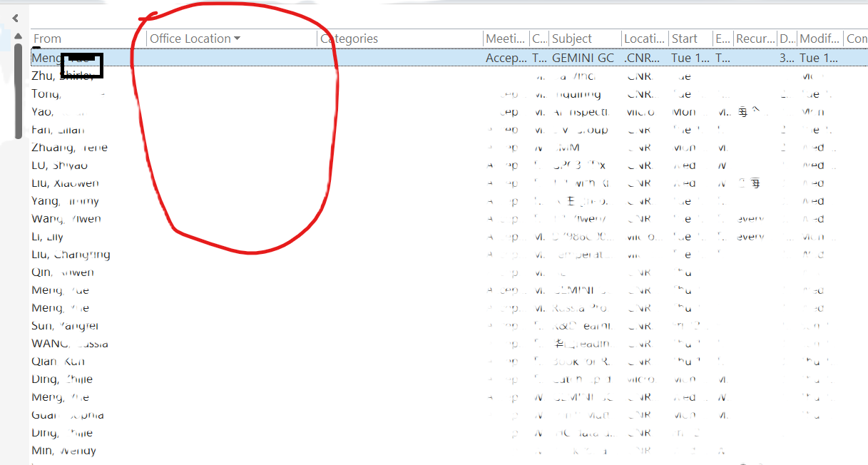Click the Locati... column header
The image size is (868, 465).
644,39
